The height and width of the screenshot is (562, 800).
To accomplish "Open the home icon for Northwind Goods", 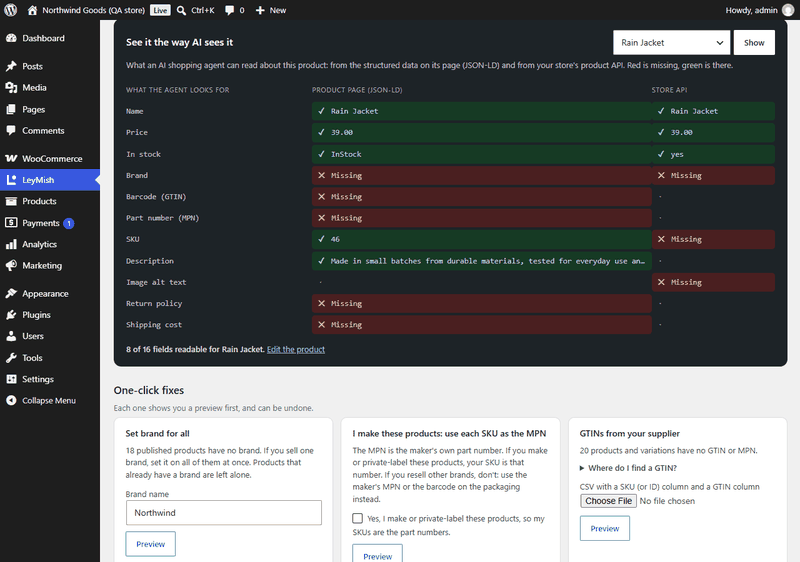I will [32, 10].
